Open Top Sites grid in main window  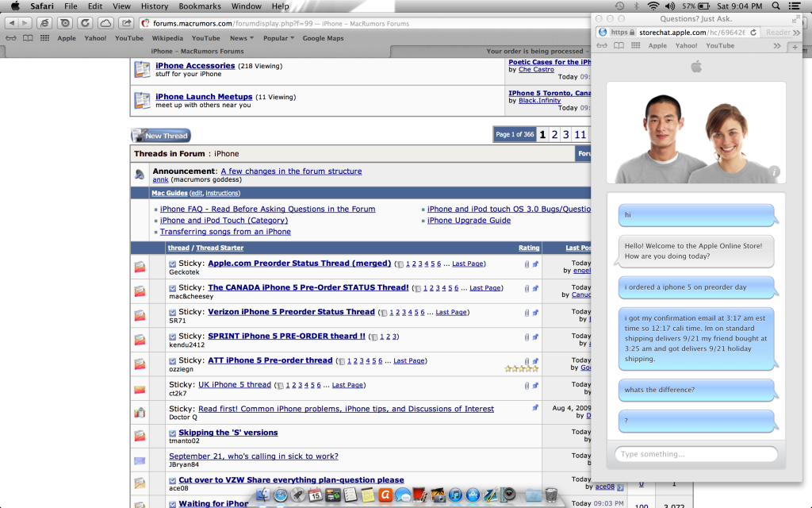click(45, 38)
